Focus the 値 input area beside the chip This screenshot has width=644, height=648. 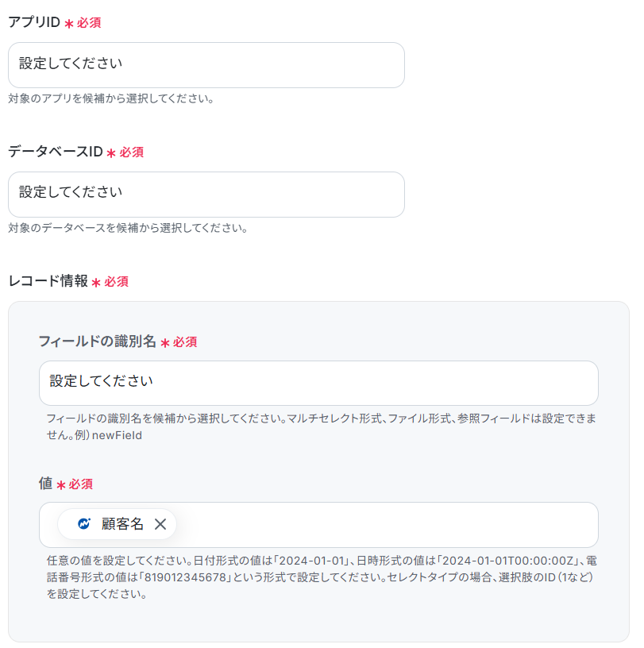[x=387, y=525]
